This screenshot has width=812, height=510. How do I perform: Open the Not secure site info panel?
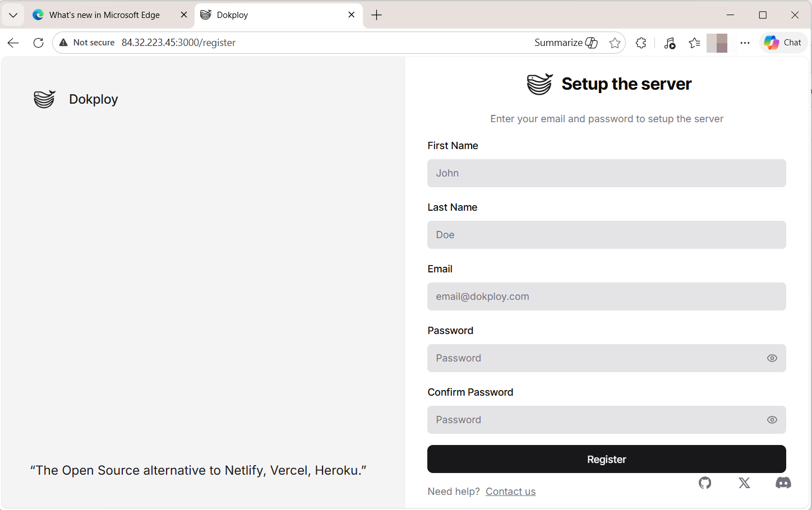86,43
